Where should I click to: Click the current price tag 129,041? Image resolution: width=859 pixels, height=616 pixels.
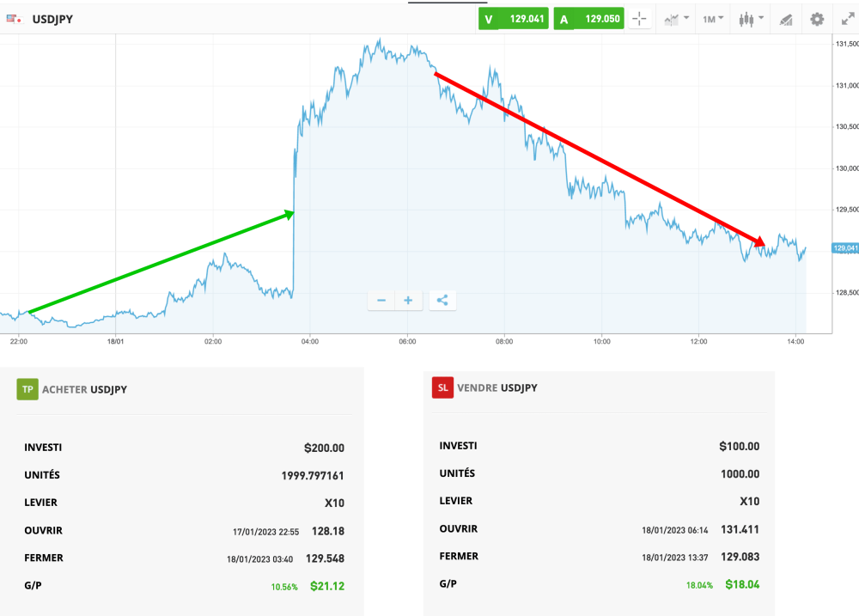[844, 246]
